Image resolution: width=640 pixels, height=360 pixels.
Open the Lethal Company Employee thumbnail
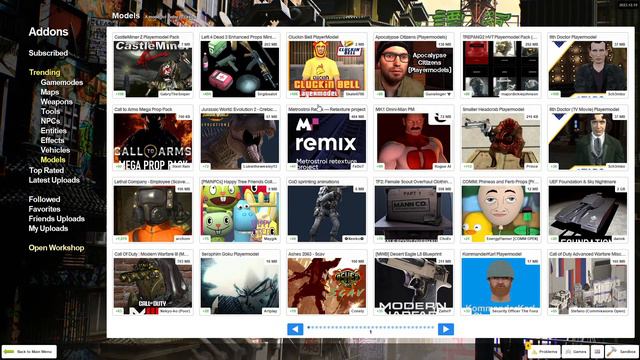[x=153, y=213]
